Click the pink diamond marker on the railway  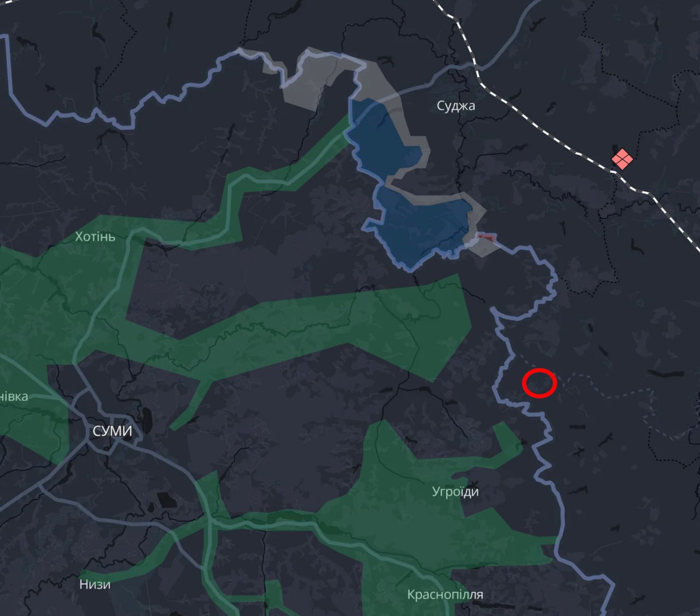tap(622, 159)
